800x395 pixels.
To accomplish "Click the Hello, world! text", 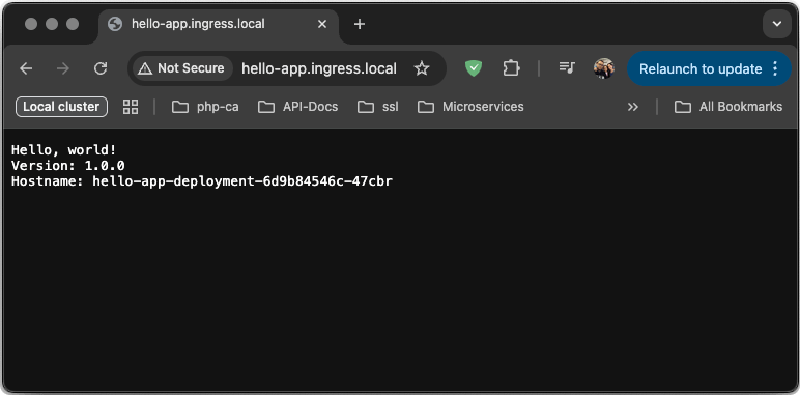I will (x=64, y=150).
